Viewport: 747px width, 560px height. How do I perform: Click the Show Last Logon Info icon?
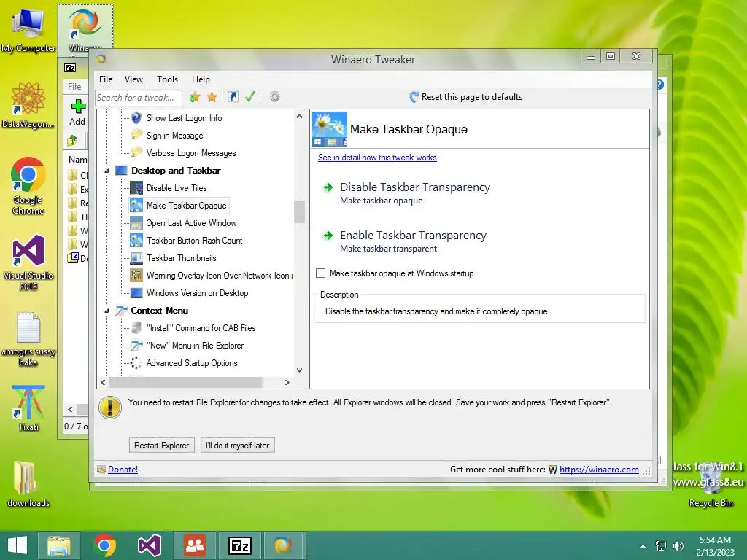[136, 117]
